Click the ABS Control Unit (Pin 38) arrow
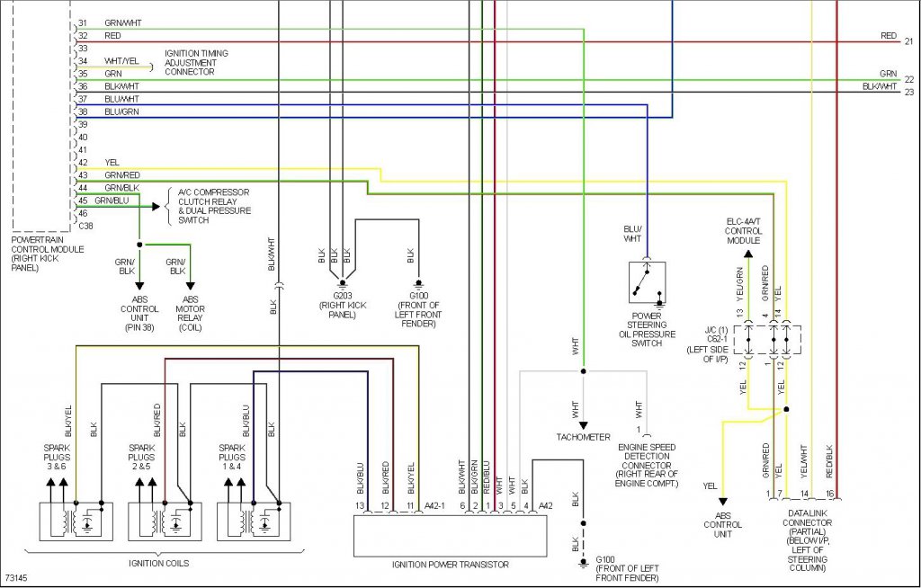The width and height of the screenshot is (921, 588). (139, 286)
